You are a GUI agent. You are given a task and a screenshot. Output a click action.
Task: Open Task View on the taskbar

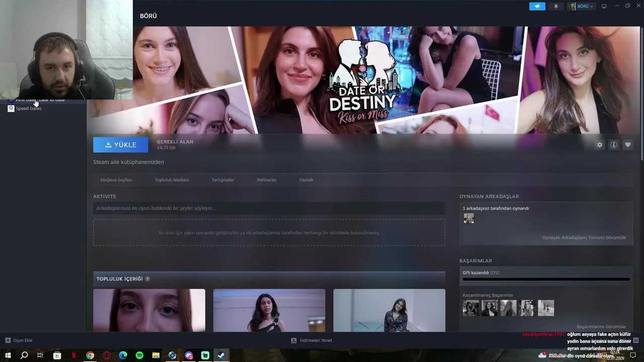click(40, 355)
